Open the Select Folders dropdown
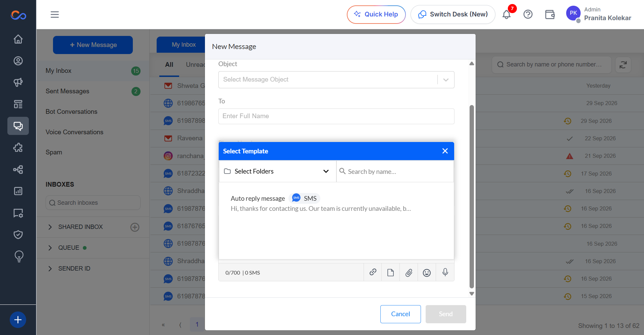644x335 pixels. click(x=277, y=171)
